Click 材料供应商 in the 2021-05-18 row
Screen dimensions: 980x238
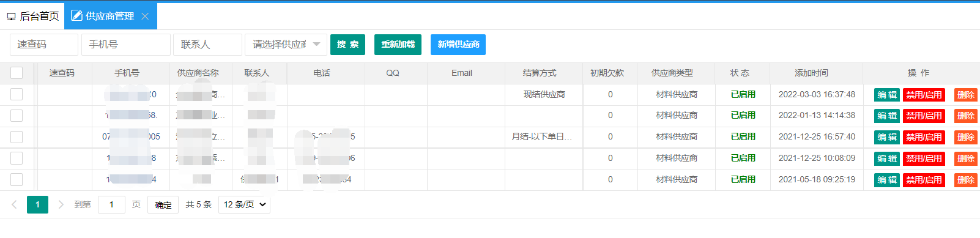click(x=677, y=179)
